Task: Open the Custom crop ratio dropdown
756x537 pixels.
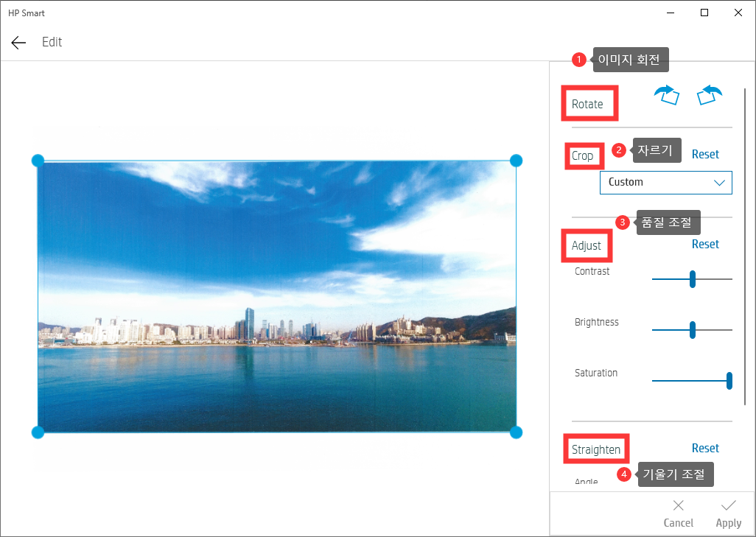Action: coord(666,182)
